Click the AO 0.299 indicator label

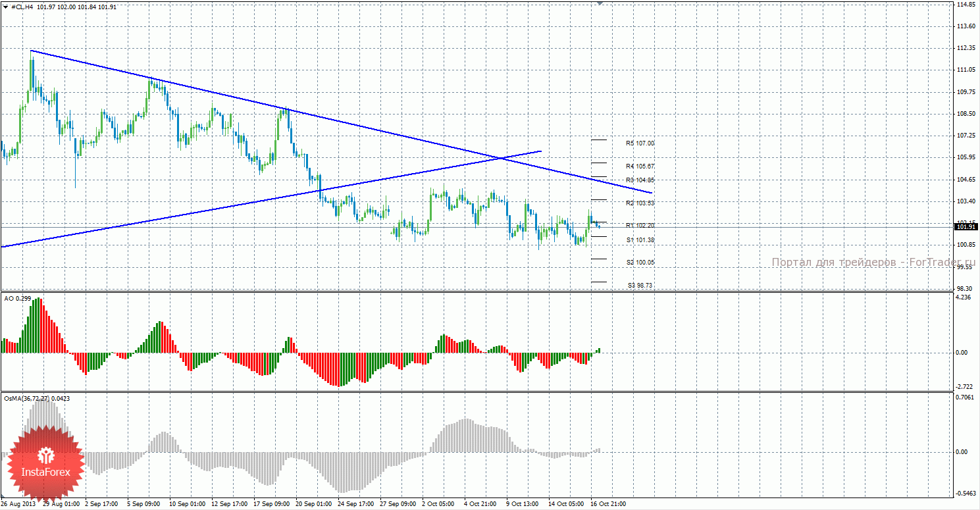click(x=17, y=298)
